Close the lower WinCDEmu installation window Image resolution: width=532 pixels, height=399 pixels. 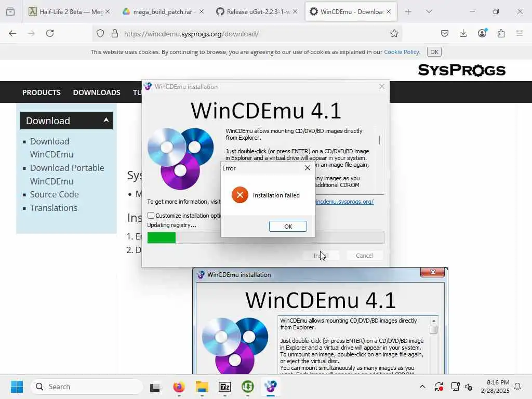point(433,272)
